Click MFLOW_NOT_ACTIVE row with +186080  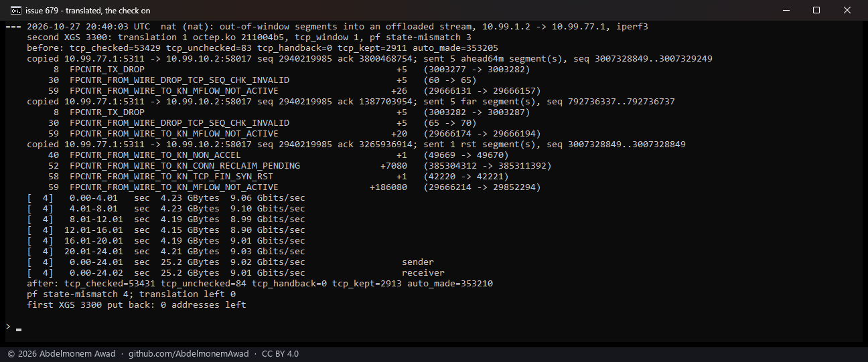[x=295, y=187]
